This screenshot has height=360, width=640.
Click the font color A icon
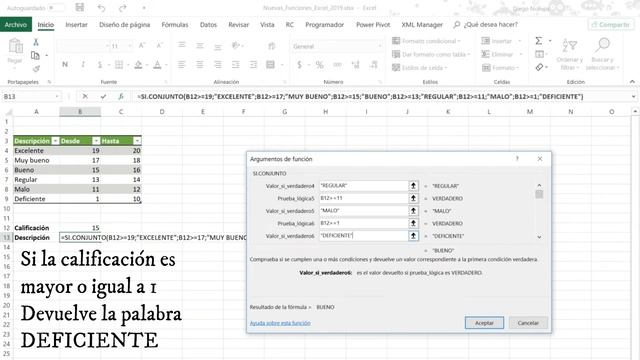[x=157, y=64]
